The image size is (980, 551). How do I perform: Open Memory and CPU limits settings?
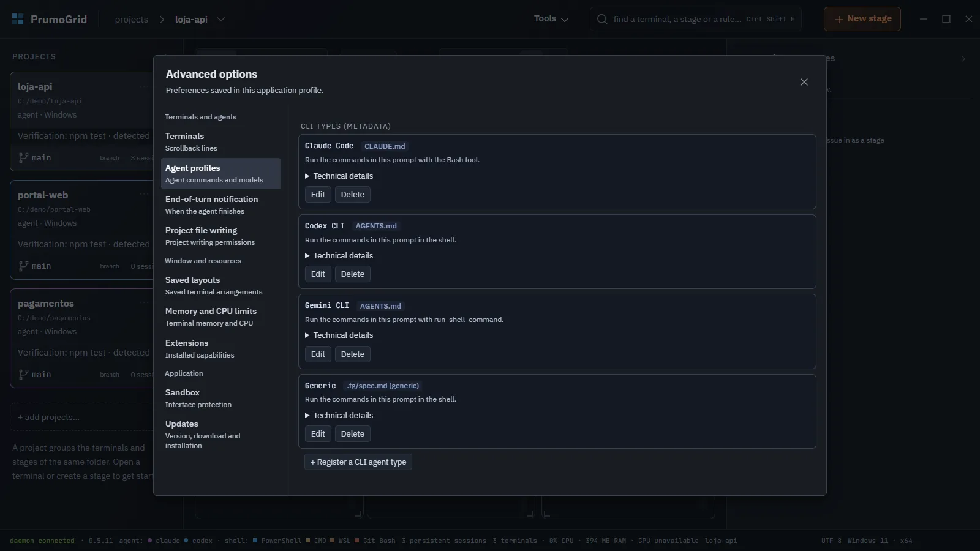(x=221, y=317)
